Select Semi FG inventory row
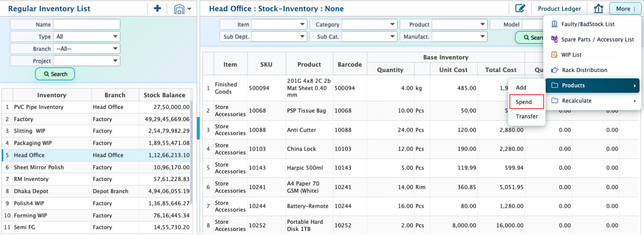Screen dimensions: 644x235 (x=96, y=227)
